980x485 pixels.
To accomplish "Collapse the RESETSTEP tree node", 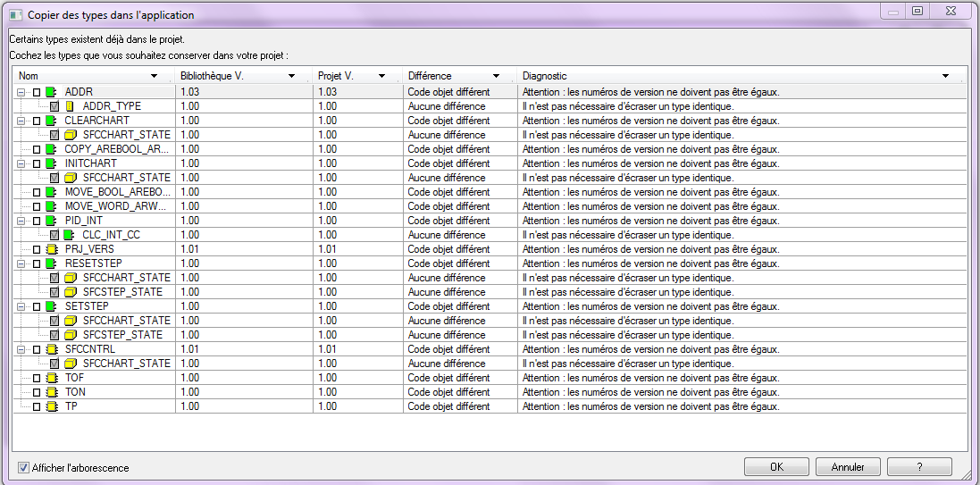I will click(x=21, y=263).
